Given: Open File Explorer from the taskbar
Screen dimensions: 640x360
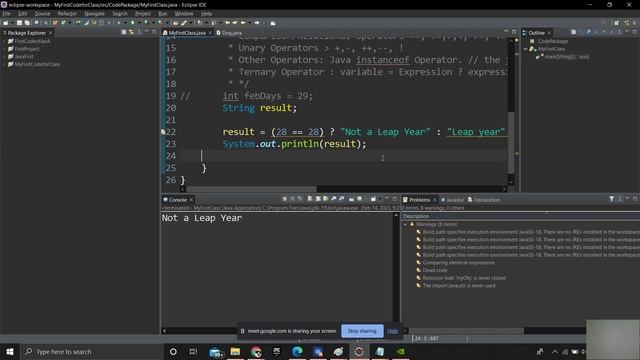Looking at the screenshot, I should (235, 351).
